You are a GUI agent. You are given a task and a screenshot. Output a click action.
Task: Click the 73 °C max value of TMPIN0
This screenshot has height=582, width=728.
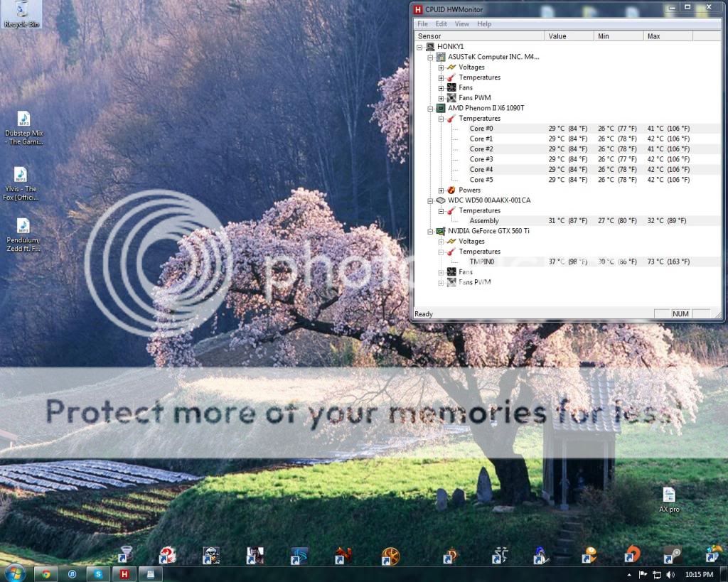coord(668,262)
